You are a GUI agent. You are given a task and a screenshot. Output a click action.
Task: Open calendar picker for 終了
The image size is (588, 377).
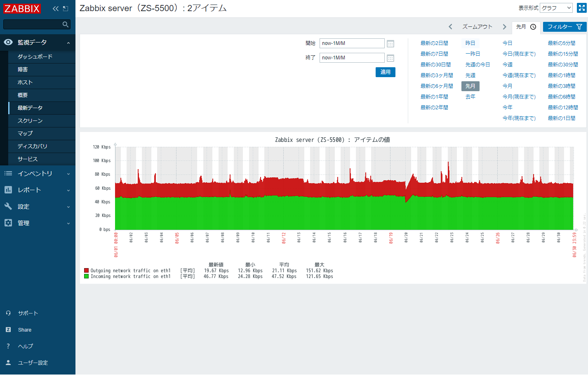click(390, 58)
